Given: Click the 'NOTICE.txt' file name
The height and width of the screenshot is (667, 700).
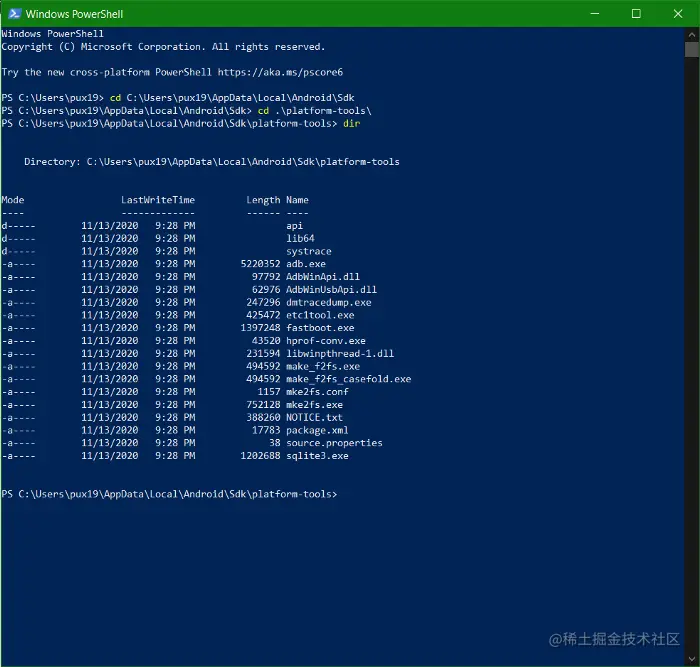Looking at the screenshot, I should (x=314, y=417).
